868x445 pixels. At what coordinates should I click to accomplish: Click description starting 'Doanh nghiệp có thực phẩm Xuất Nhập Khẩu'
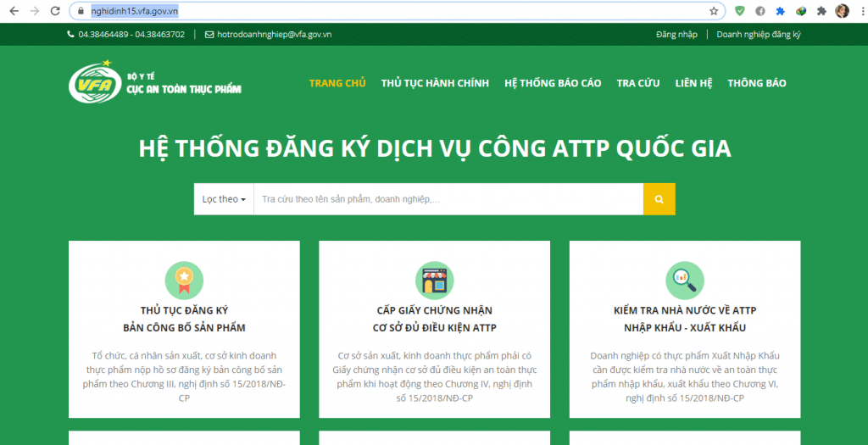click(x=685, y=377)
